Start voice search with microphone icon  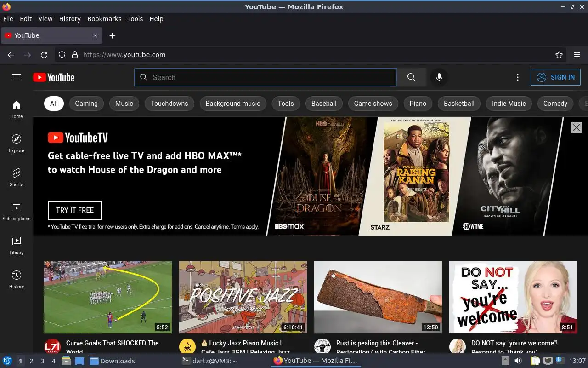pyautogui.click(x=439, y=77)
